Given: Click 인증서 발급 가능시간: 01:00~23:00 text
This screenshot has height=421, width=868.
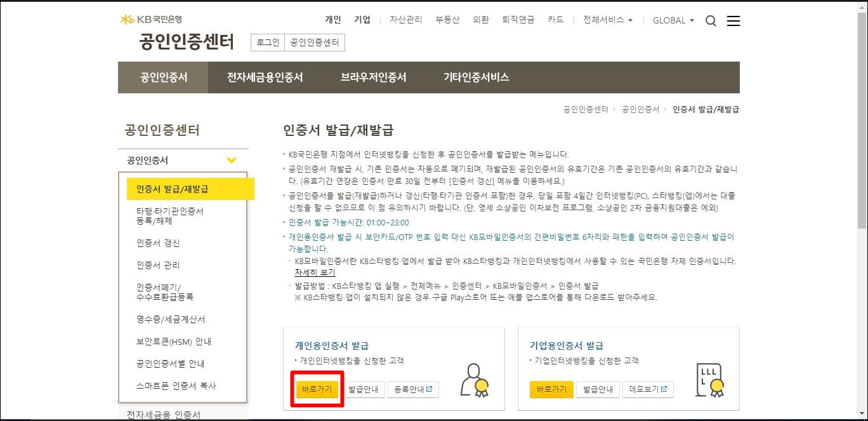Looking at the screenshot, I should [x=349, y=222].
